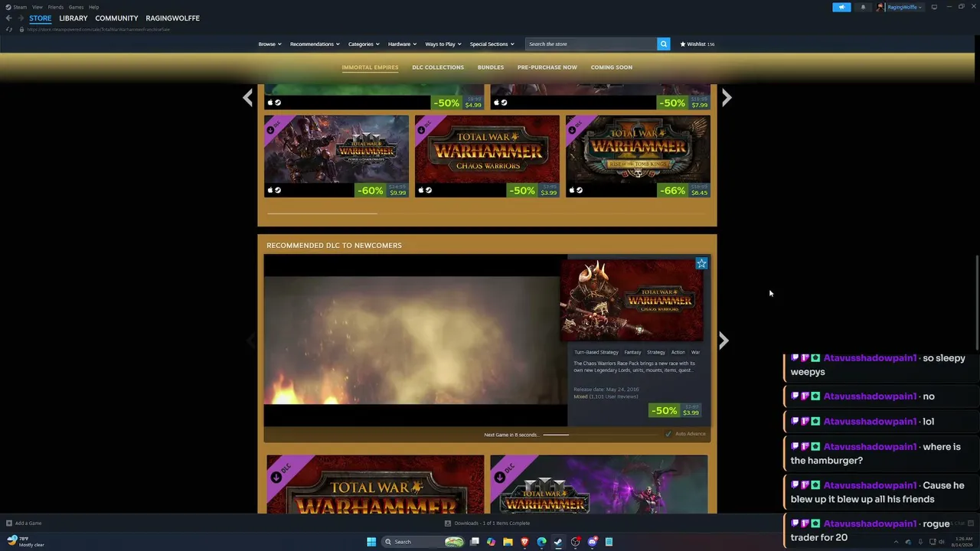The image size is (980, 551).
Task: Select the Immortal Empires section tab
Action: point(370,67)
